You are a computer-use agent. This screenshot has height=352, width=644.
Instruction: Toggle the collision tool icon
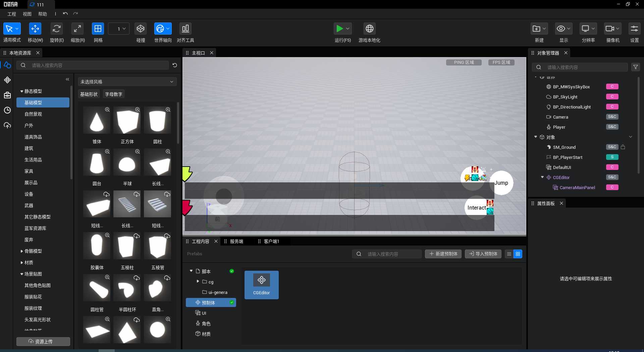[141, 29]
